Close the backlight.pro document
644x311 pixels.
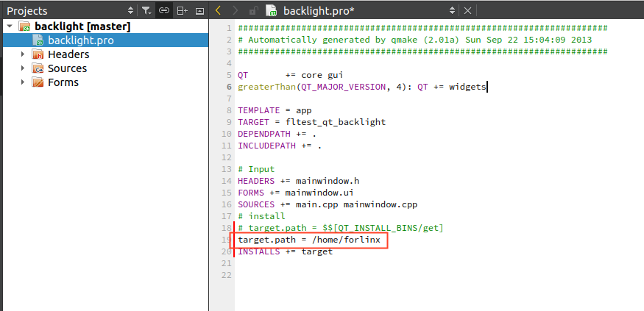(x=467, y=11)
